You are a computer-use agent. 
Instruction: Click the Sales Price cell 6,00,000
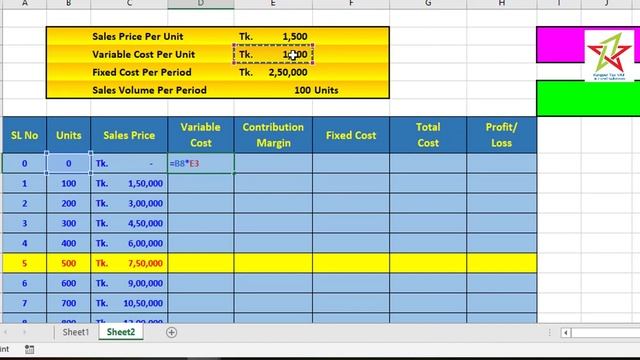pos(129,243)
